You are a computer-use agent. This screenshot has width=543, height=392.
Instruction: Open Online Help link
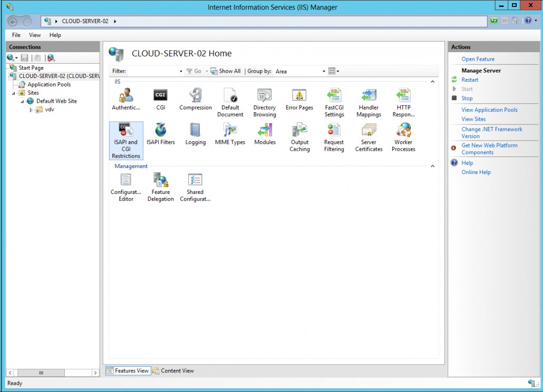[476, 172]
